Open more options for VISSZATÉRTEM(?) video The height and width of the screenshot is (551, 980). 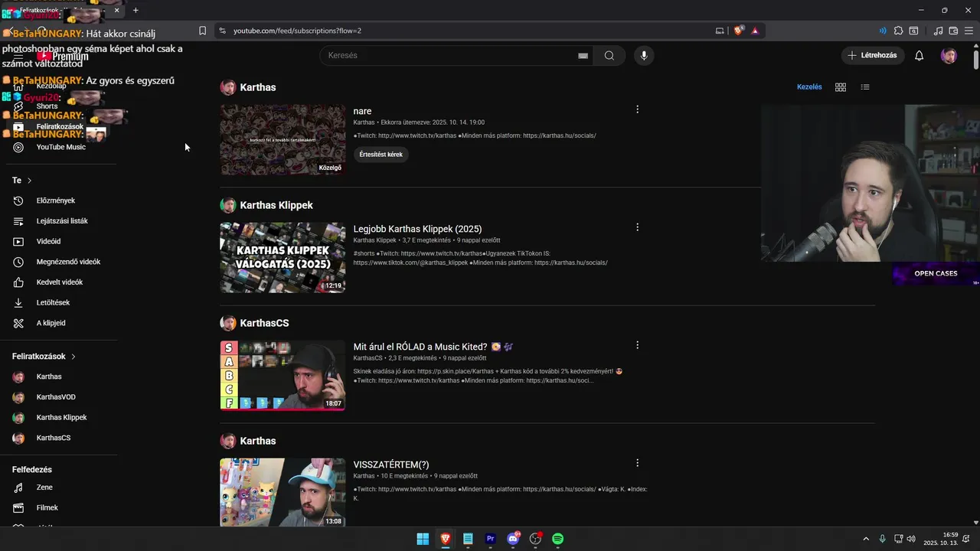637,463
